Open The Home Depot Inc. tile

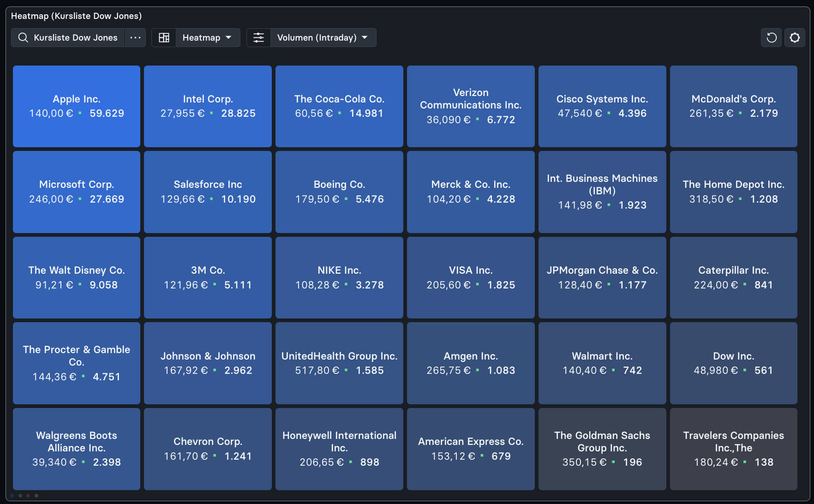click(x=734, y=192)
